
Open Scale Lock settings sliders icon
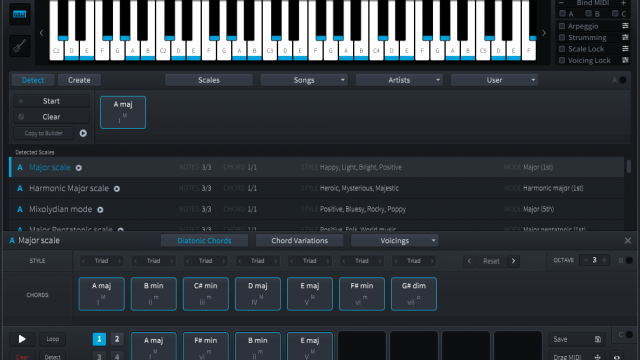(625, 49)
